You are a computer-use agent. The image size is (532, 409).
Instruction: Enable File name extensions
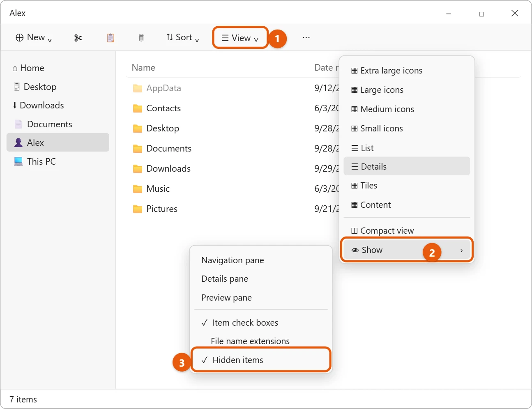261,341
